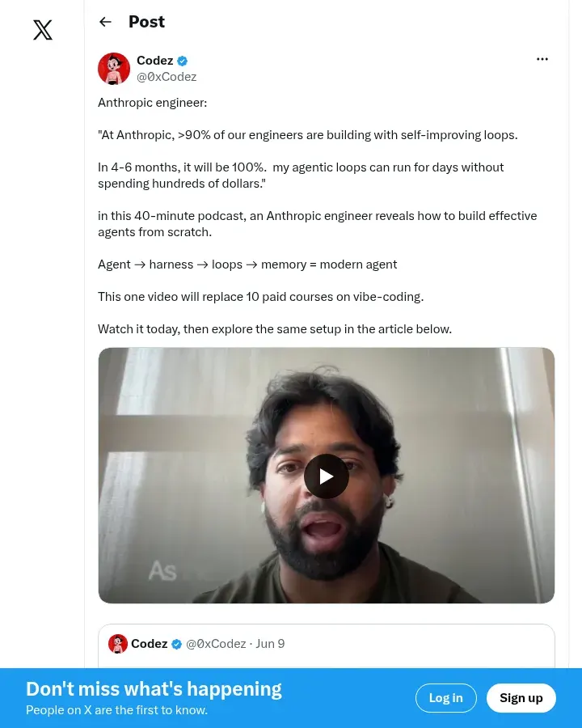The image size is (582, 728).
Task: Click the X logo icon
Action: click(x=43, y=30)
